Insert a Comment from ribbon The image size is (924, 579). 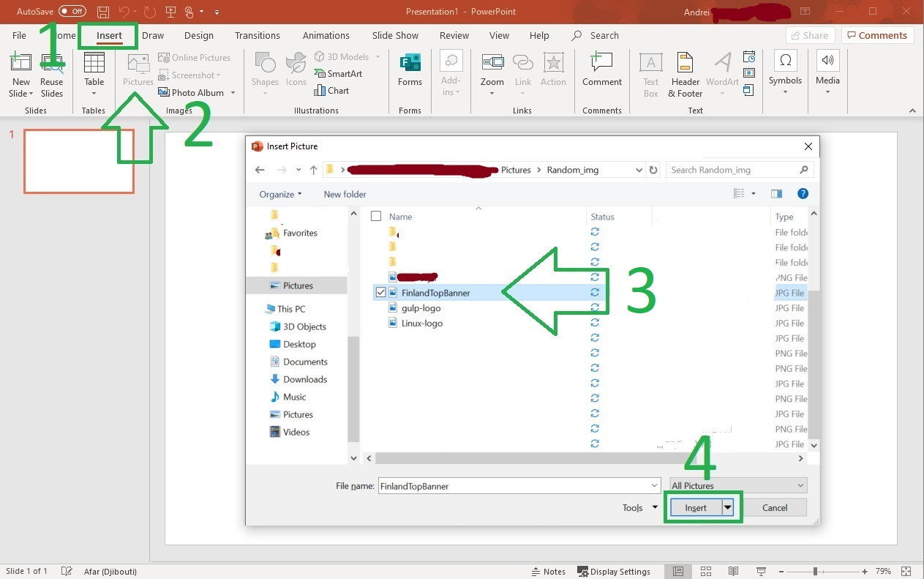click(x=602, y=70)
